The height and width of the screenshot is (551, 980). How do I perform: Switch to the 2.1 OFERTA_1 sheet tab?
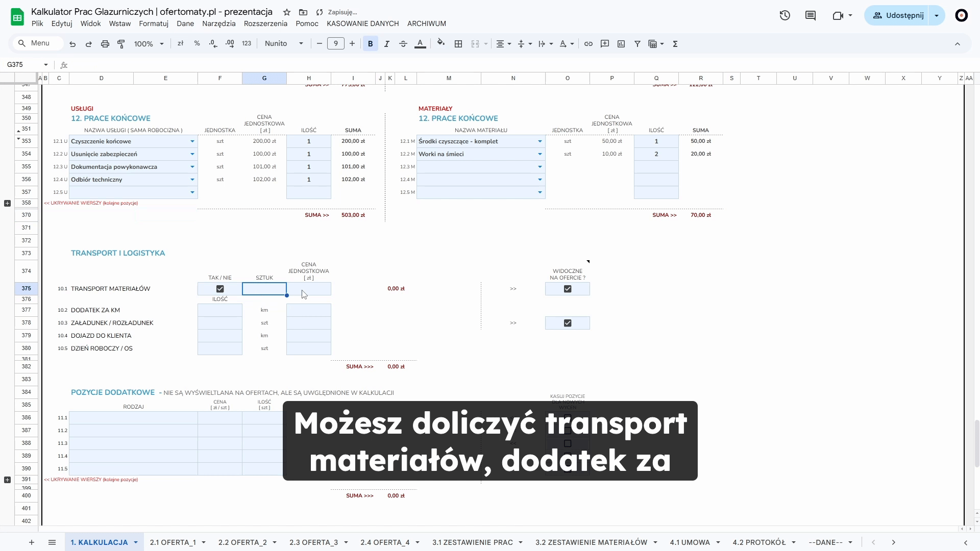point(173,542)
